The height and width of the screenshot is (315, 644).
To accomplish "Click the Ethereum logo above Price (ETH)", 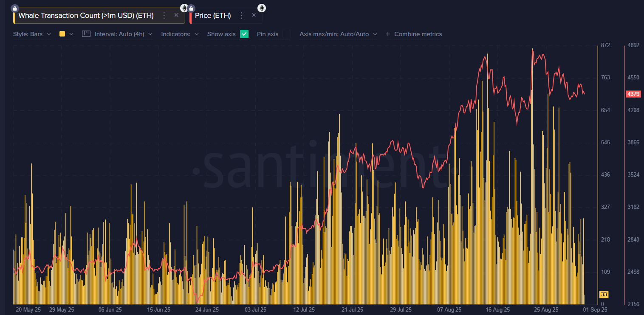I will 262,8.
